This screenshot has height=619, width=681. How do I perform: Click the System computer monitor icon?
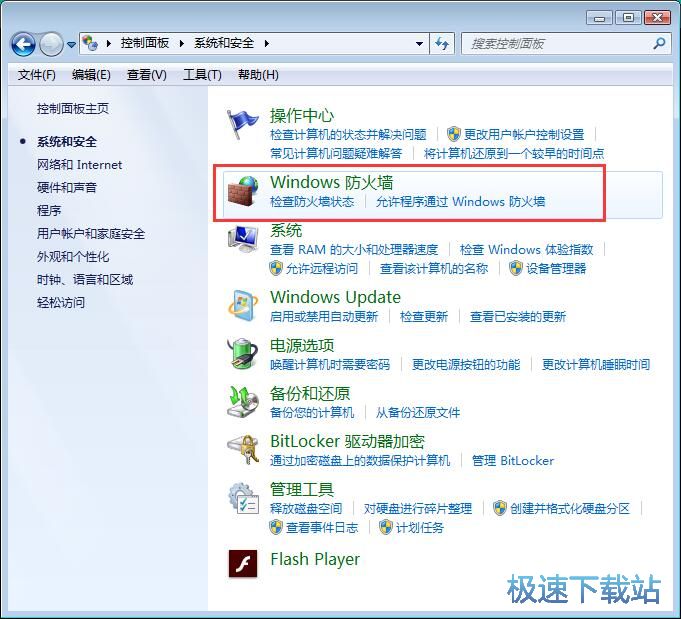click(242, 239)
